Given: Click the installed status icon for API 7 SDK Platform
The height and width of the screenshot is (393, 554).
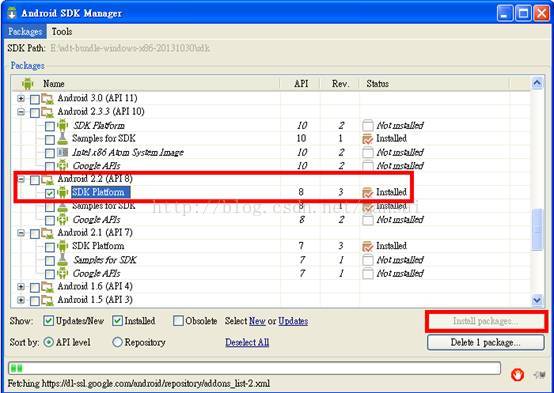Looking at the screenshot, I should [x=368, y=246].
